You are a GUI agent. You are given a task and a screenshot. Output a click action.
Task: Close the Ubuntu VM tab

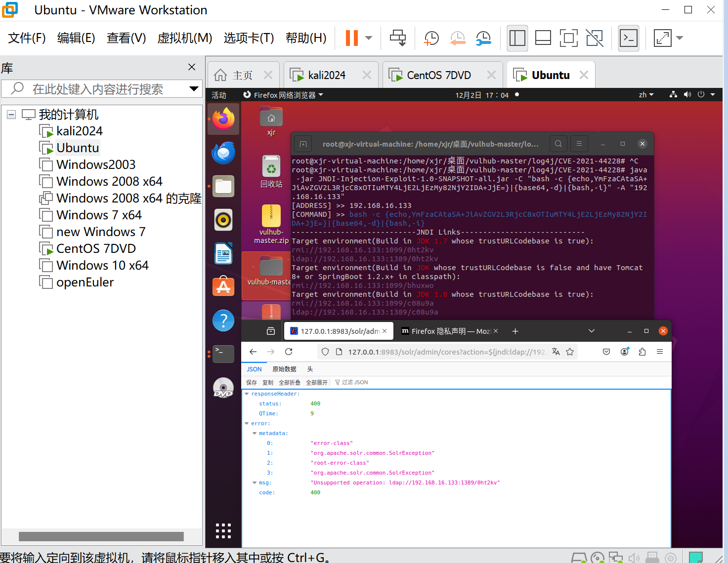[584, 75]
